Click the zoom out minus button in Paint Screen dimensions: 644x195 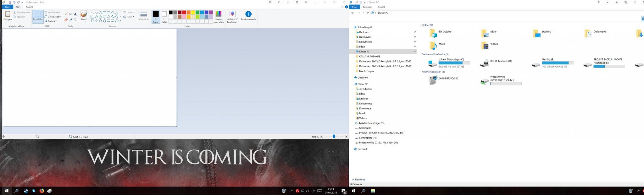pyautogui.click(x=321, y=137)
